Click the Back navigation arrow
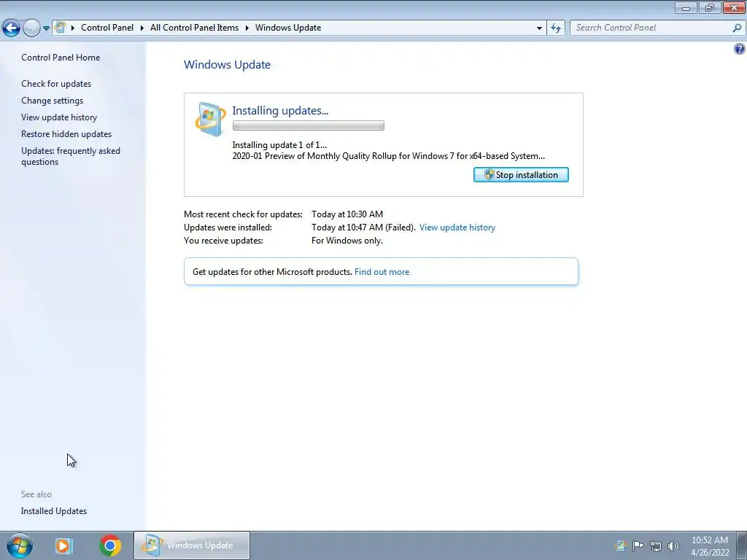 point(12,28)
